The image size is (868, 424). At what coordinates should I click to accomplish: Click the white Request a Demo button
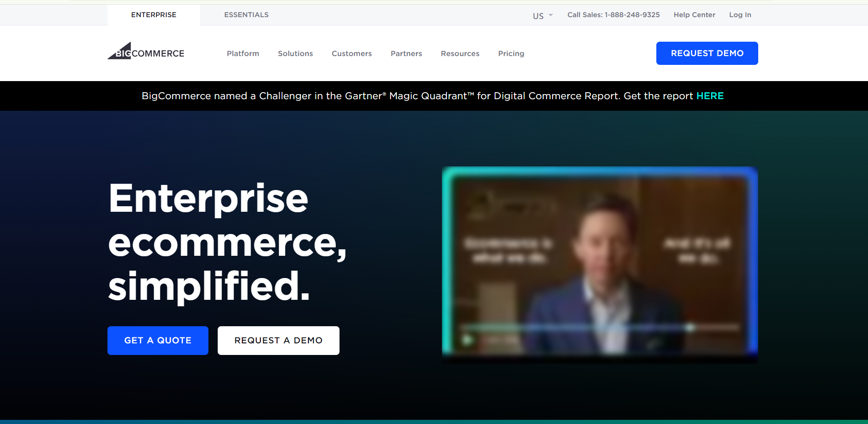click(278, 341)
